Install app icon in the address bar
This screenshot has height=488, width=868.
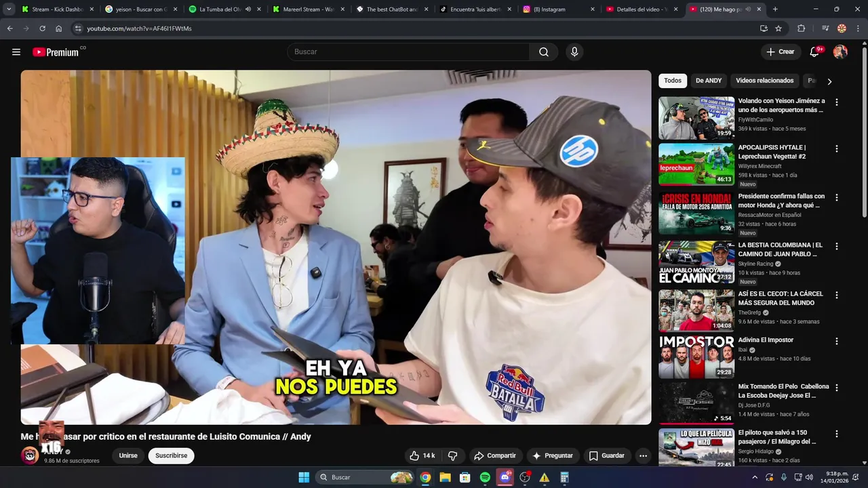coord(764,28)
